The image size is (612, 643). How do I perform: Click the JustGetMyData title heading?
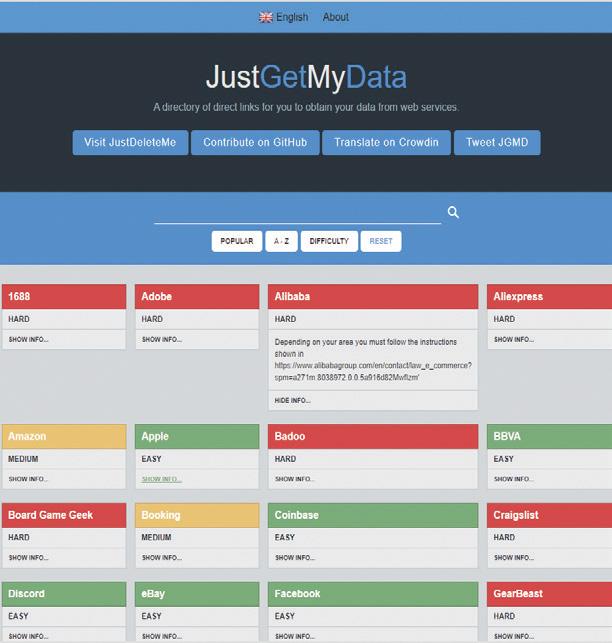[306, 77]
